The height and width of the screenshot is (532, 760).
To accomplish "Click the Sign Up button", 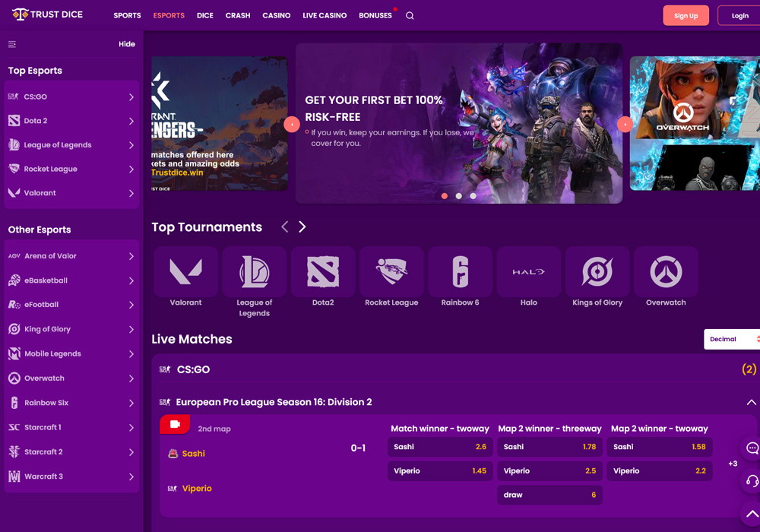I will click(686, 15).
